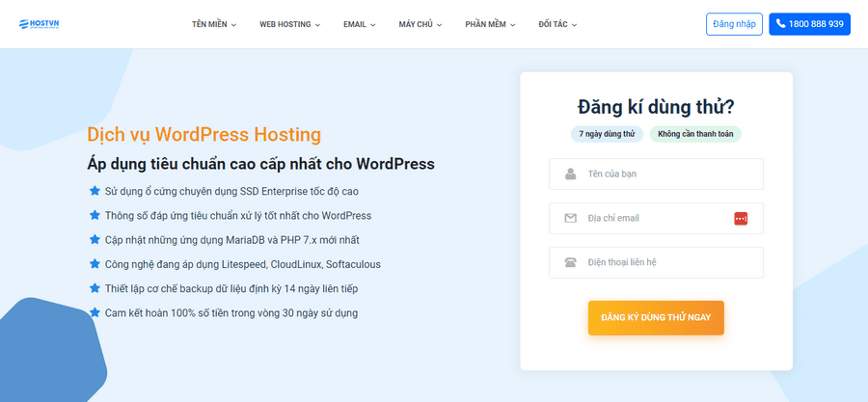Click the Đăng kí dùng thử? heading
868x402 pixels.
pos(656,107)
